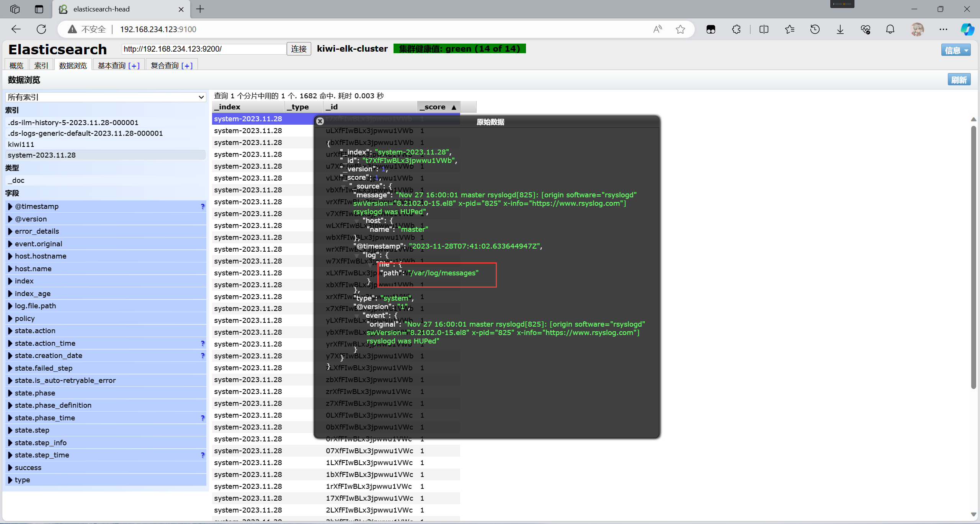Toggle split screen browser icon

click(x=764, y=29)
